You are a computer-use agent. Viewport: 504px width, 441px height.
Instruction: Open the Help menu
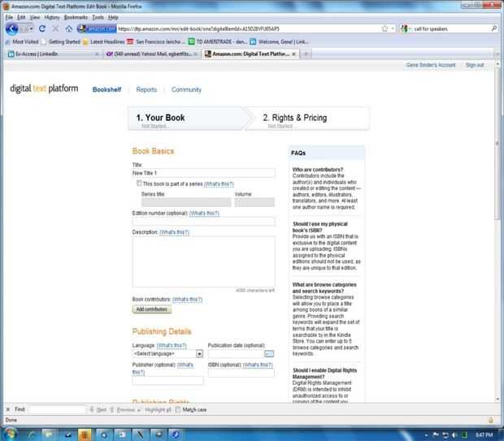(113, 17)
